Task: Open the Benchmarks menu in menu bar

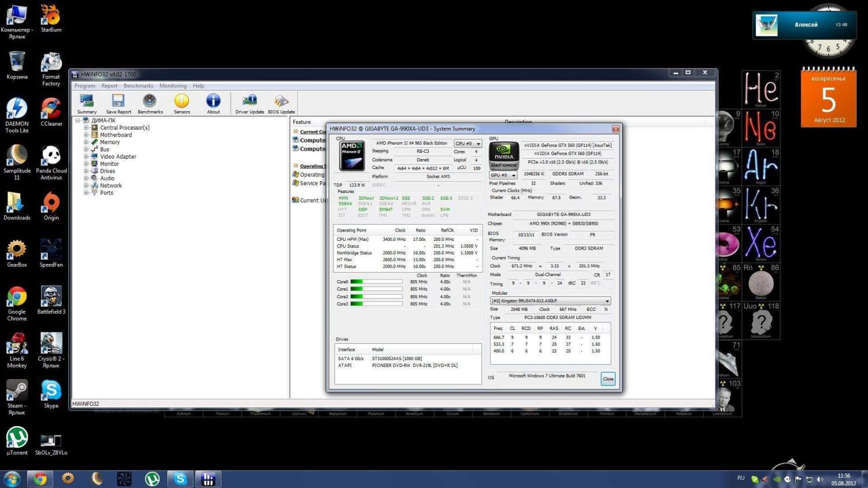Action: click(138, 86)
